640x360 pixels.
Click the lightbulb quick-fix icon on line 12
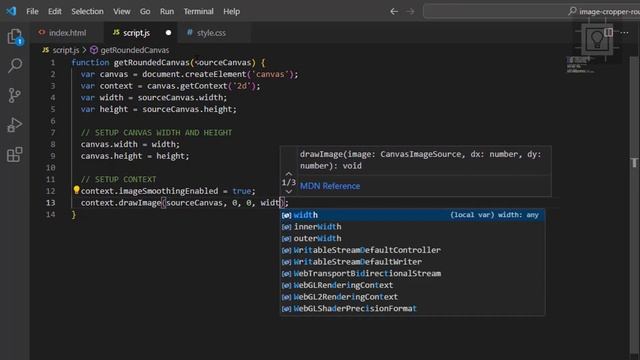(x=76, y=190)
